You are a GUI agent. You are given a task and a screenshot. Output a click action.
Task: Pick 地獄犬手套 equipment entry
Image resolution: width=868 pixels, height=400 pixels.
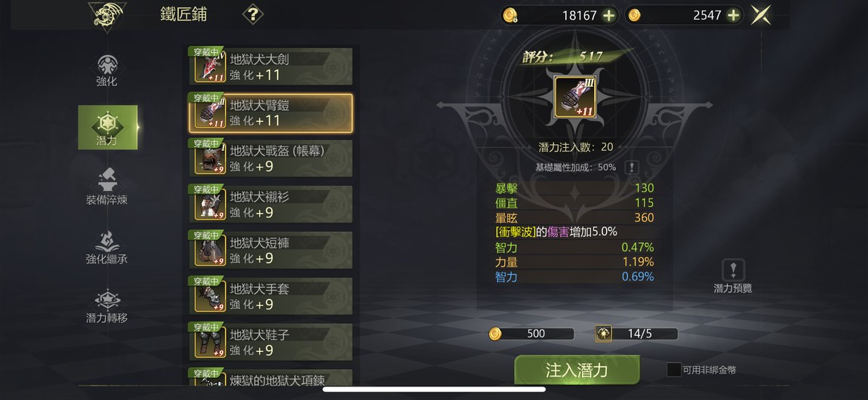coord(270,296)
